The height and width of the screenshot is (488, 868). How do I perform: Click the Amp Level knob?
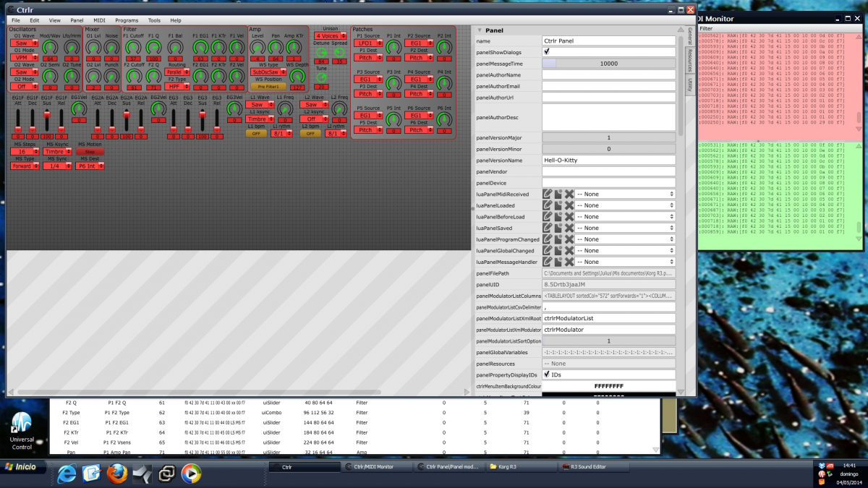click(x=258, y=47)
